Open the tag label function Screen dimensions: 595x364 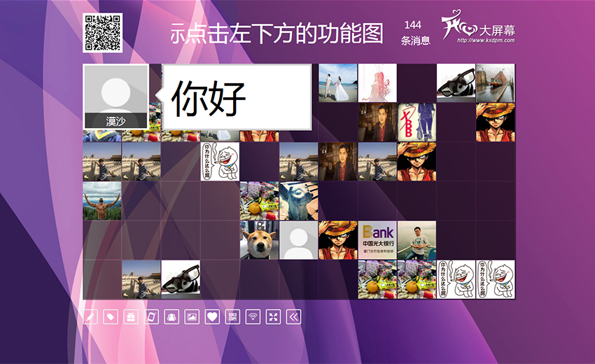pos(111,317)
